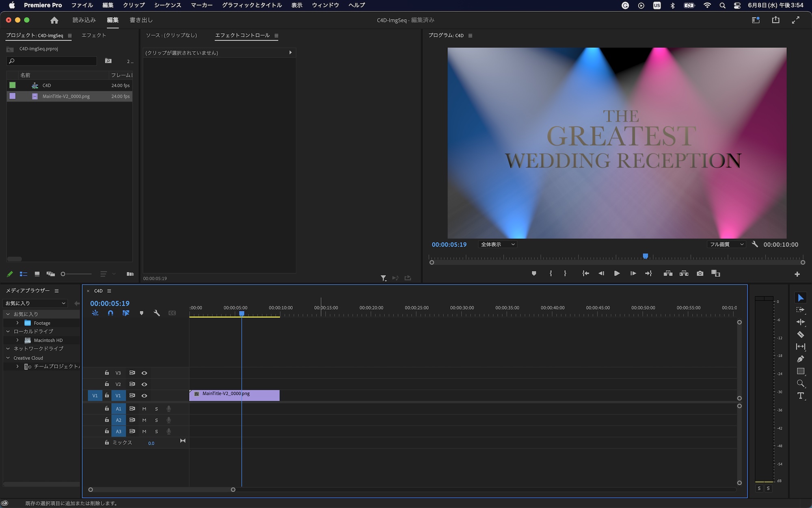Mute audio track A1

[x=144, y=409]
